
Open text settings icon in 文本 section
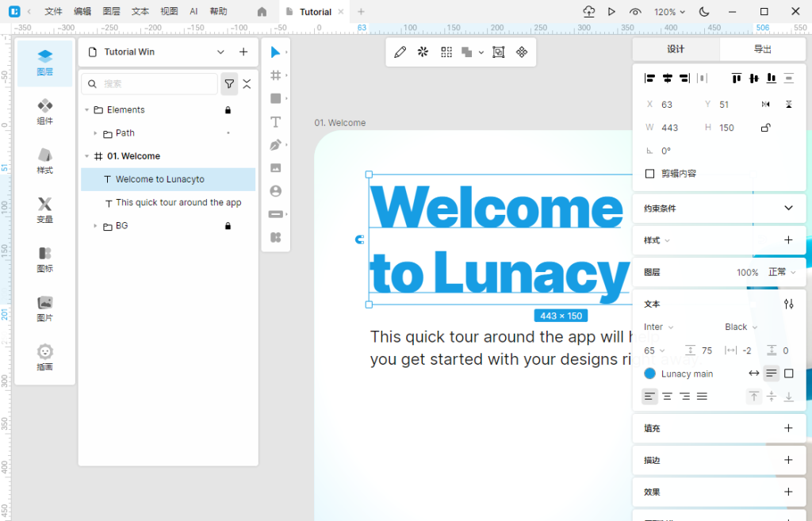tap(789, 304)
